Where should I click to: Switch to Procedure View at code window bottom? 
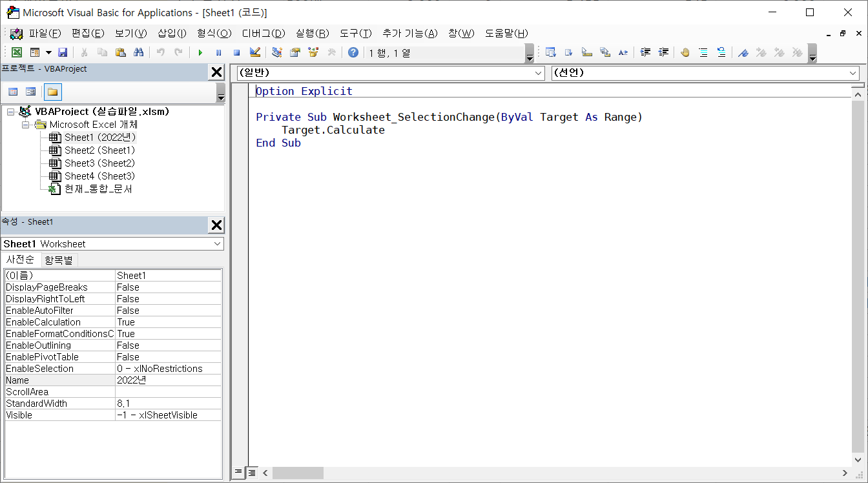click(x=238, y=473)
